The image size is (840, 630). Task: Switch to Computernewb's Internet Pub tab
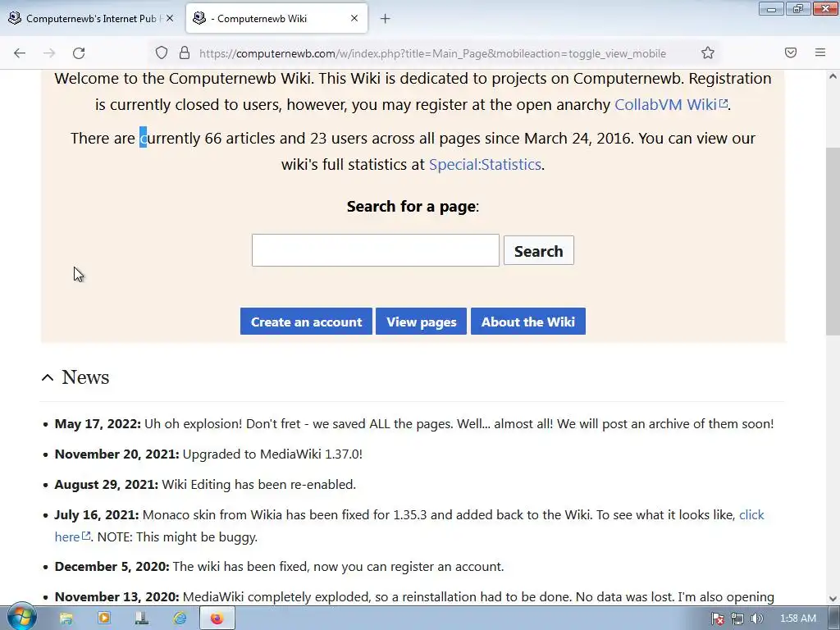click(91, 19)
